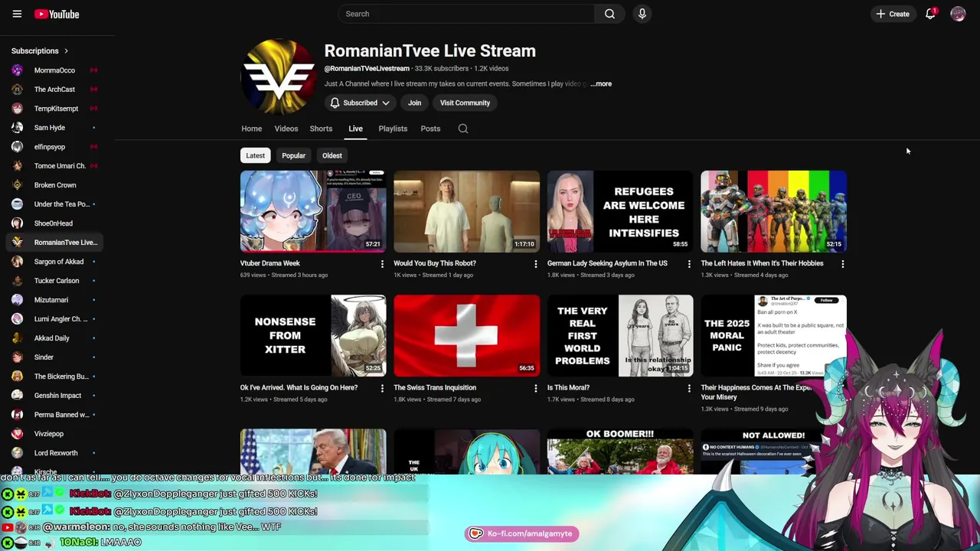Screen dimensions: 980x551
Task: Switch to Videos tab
Action: tap(286, 129)
